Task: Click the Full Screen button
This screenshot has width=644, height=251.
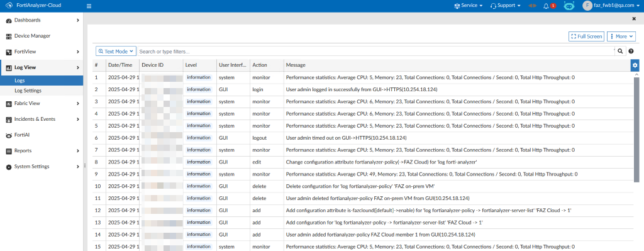Action: (586, 36)
